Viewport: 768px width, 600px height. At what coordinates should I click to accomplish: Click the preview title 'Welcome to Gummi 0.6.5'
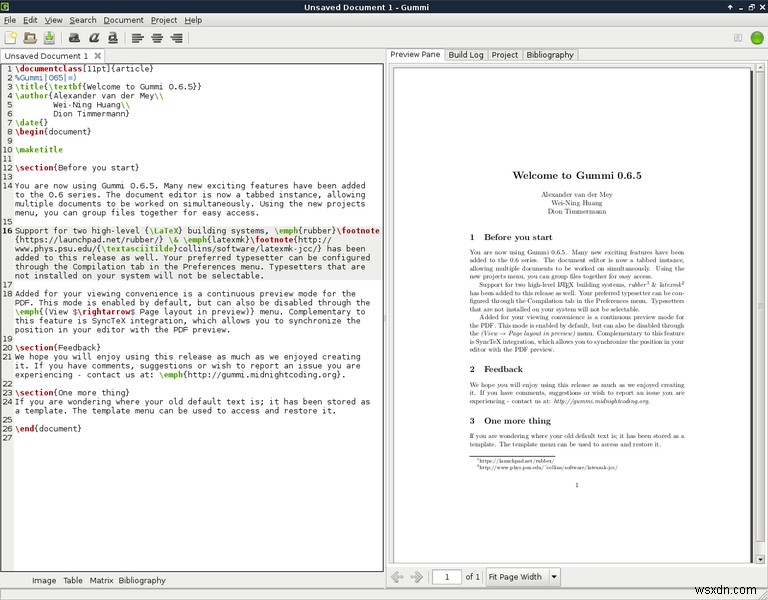(x=576, y=175)
